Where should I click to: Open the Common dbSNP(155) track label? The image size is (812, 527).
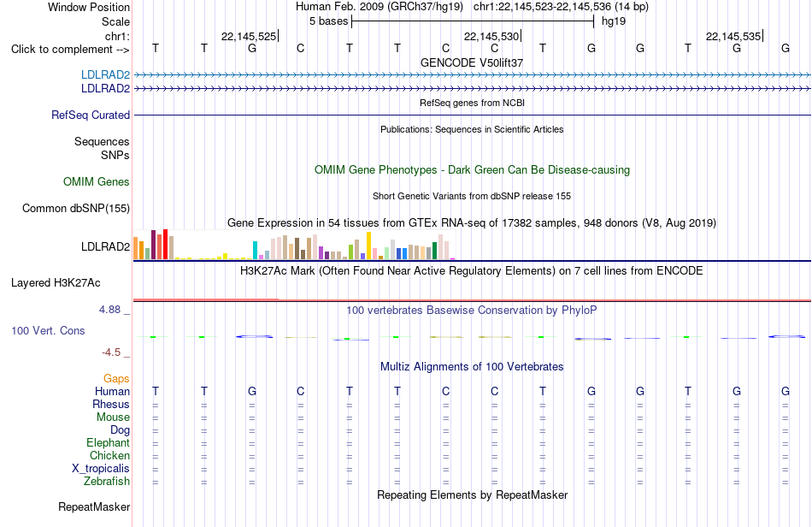click(76, 208)
